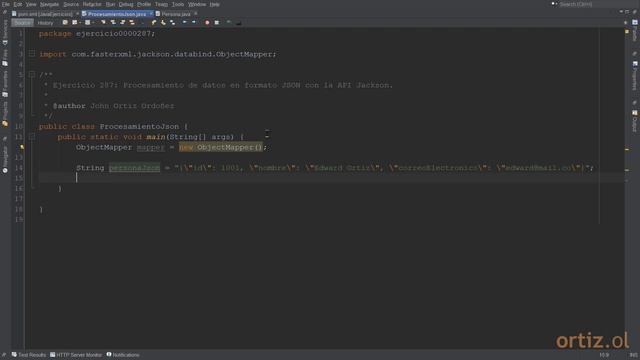Close the Persona.java tab
The image size is (640, 360).
point(196,14)
